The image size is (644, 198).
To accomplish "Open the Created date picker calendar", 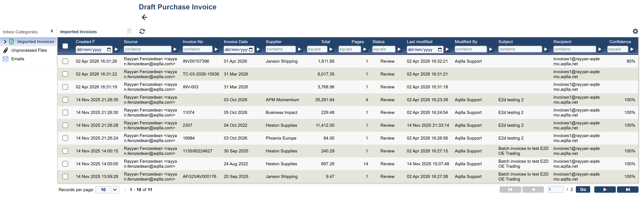I will [x=109, y=50].
